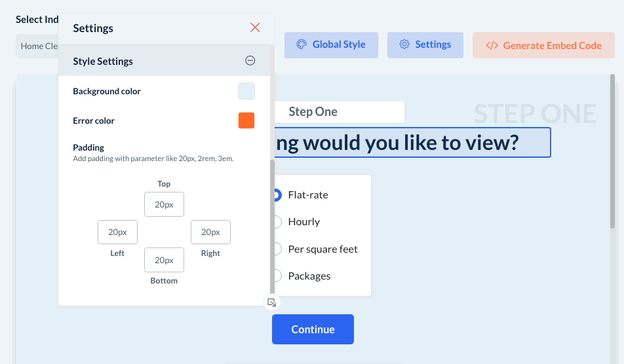Viewport: 624px width, 364px height.
Task: Open the orange Error color swatch
Action: 246,120
